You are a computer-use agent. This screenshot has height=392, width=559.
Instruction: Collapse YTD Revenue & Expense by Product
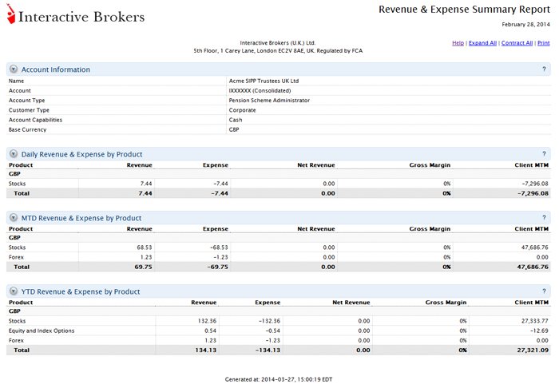coord(14,291)
